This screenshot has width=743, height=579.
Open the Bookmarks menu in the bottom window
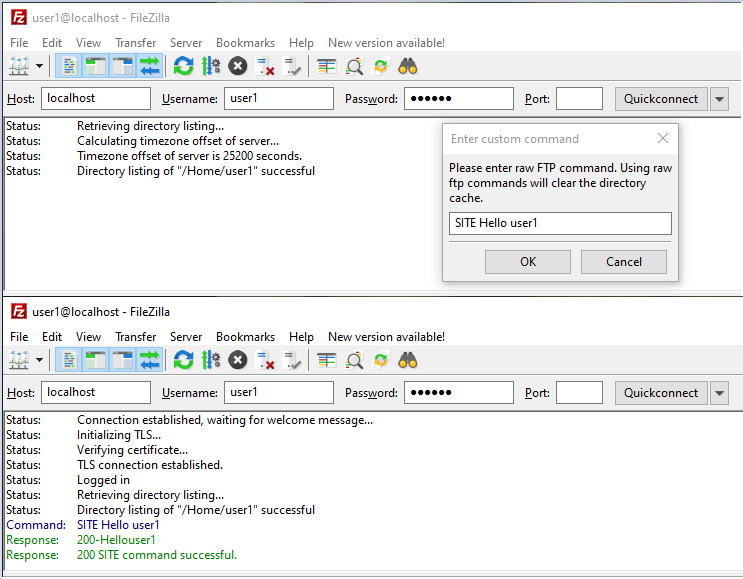[x=245, y=337]
